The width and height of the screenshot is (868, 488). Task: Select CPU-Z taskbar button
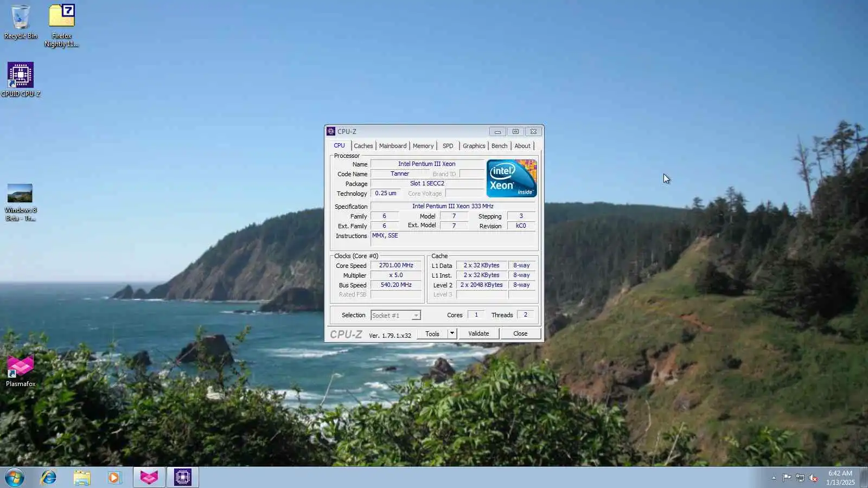pos(183,478)
